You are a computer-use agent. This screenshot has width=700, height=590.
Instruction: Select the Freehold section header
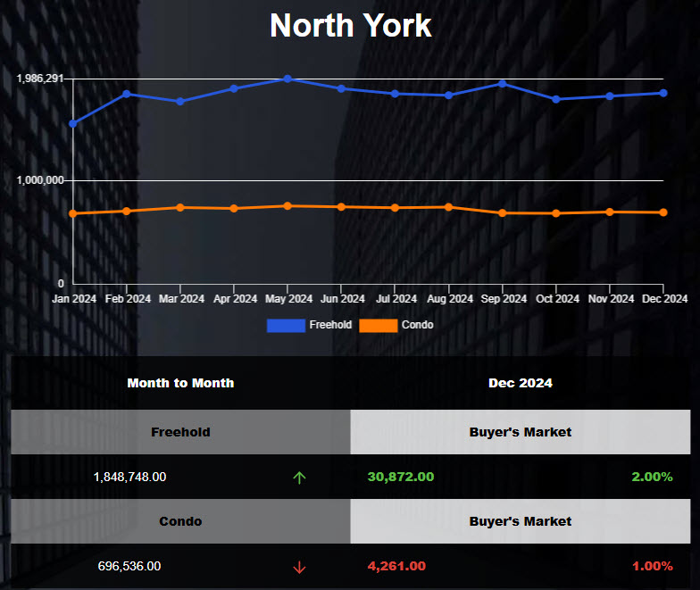180,432
